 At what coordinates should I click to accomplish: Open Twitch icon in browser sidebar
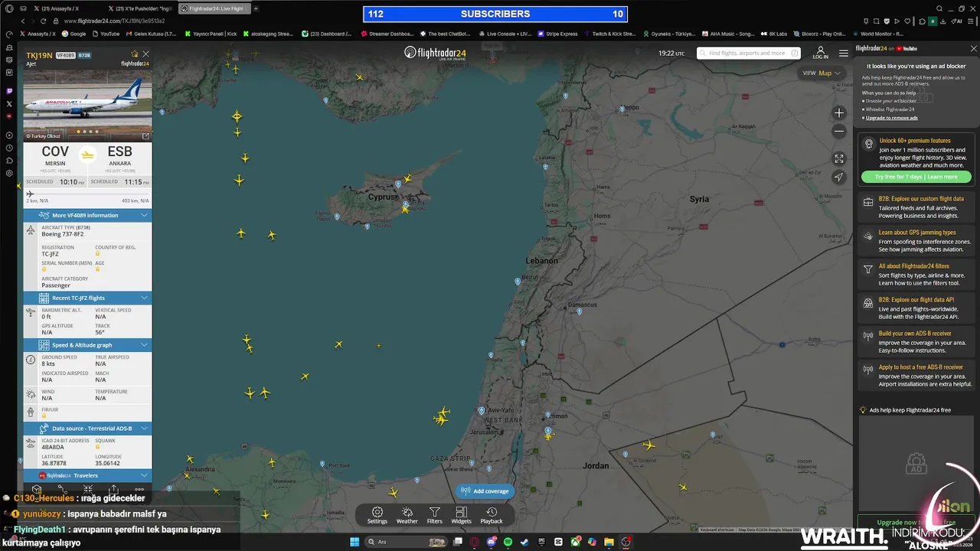9,91
